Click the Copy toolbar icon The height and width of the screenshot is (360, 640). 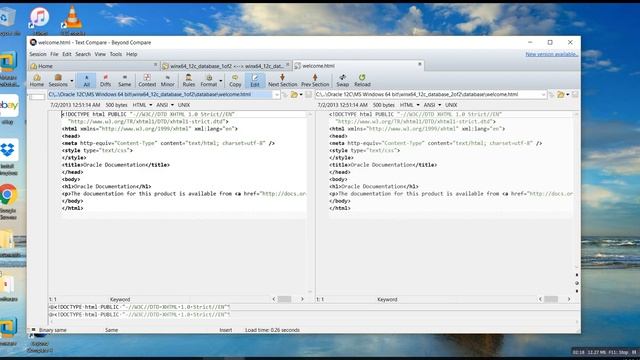coord(235,80)
